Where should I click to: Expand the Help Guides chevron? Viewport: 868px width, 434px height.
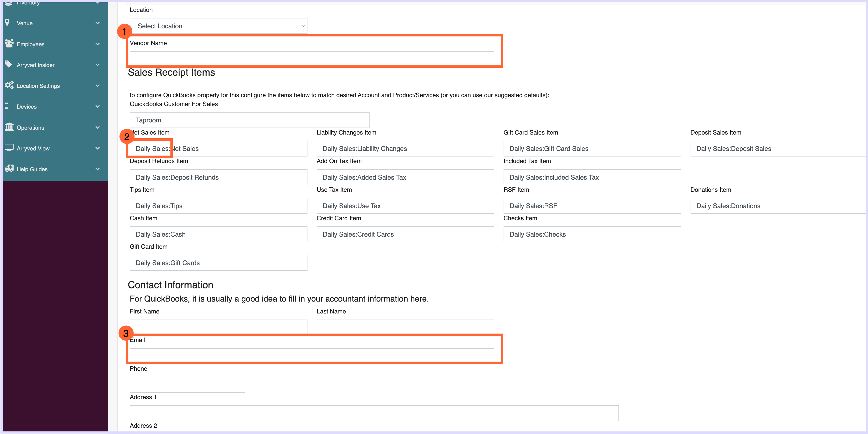pyautogui.click(x=97, y=169)
